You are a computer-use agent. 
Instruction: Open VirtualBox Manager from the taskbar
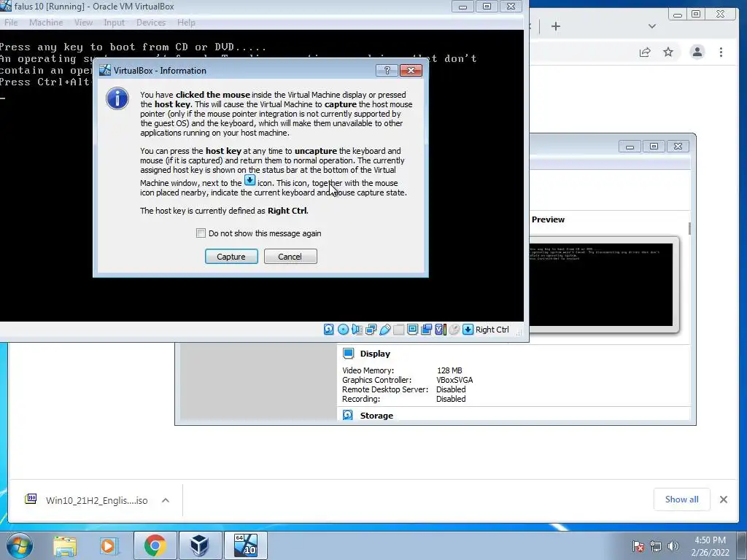(x=200, y=545)
